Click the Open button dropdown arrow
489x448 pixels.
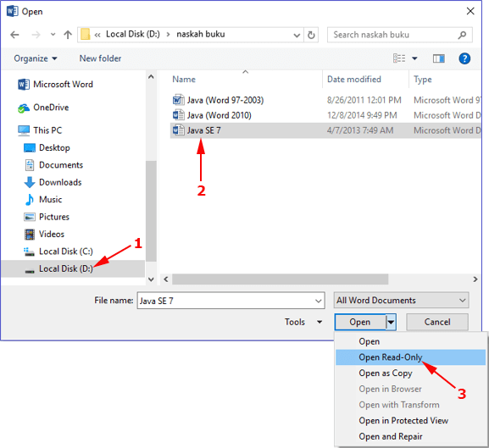point(391,322)
